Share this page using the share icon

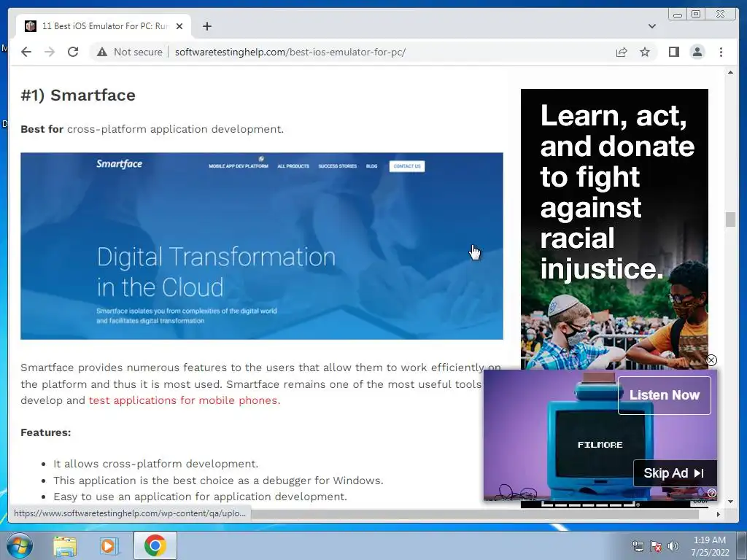pos(622,52)
